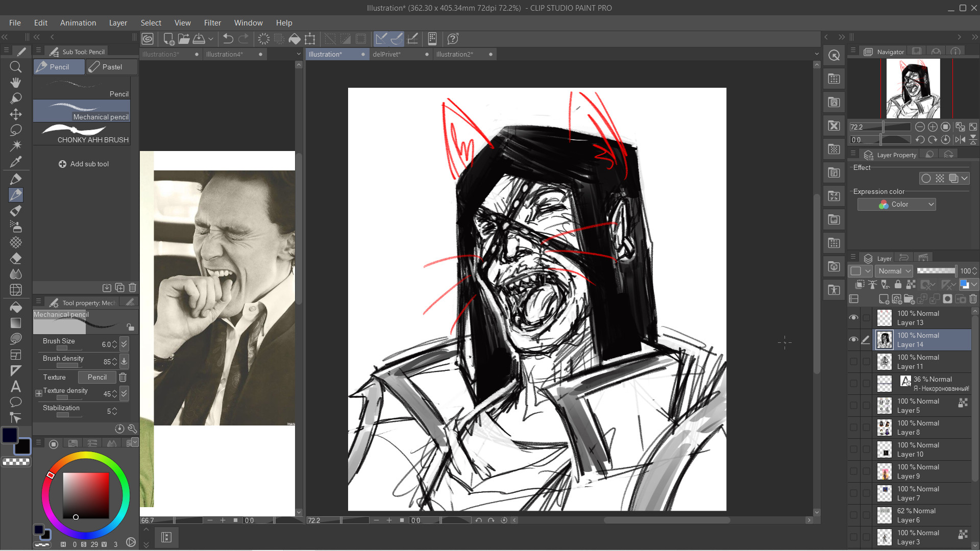The image size is (980, 551).
Task: Open the Normal blending mode dropdown
Action: point(895,271)
